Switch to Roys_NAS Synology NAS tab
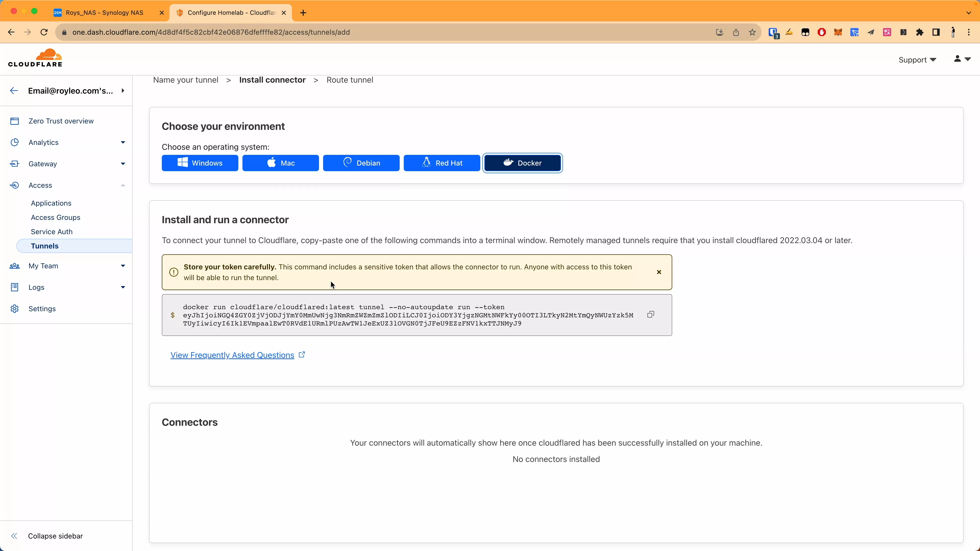 105,12
